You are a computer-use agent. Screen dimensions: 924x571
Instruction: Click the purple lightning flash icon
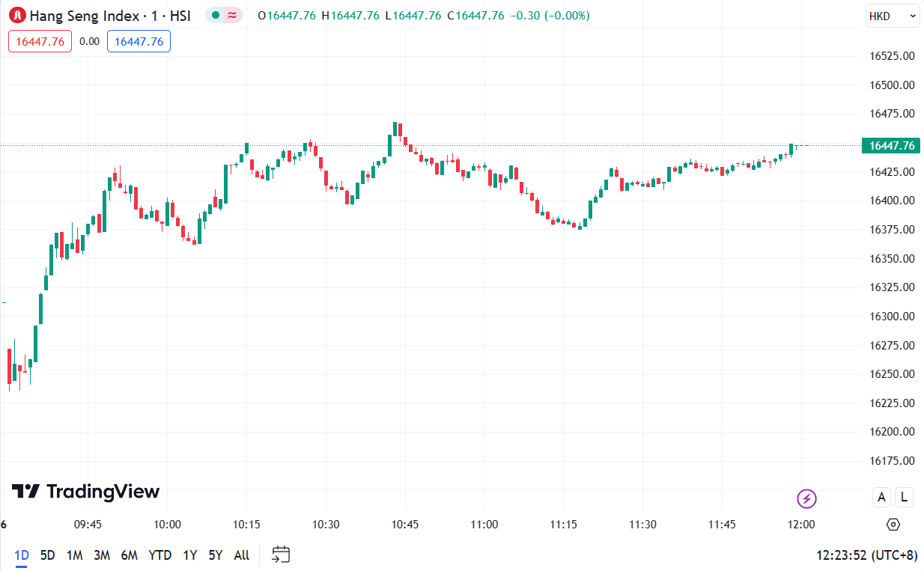pyautogui.click(x=806, y=498)
